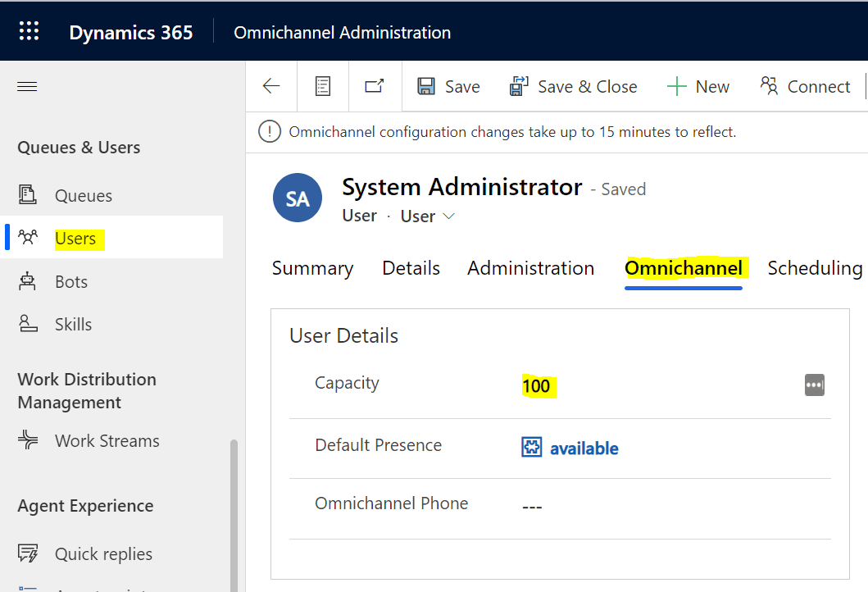Open Skills in the sidebar
Screen dimensions: 868x592
(73, 325)
